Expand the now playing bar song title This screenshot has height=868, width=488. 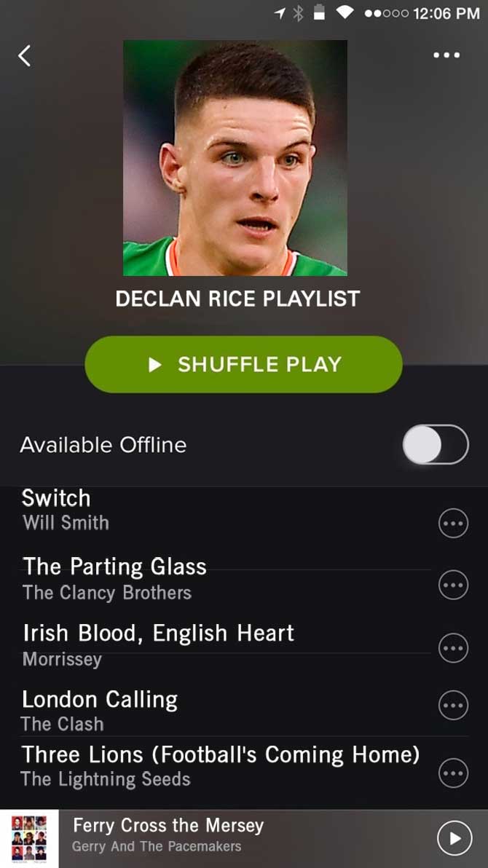click(168, 826)
